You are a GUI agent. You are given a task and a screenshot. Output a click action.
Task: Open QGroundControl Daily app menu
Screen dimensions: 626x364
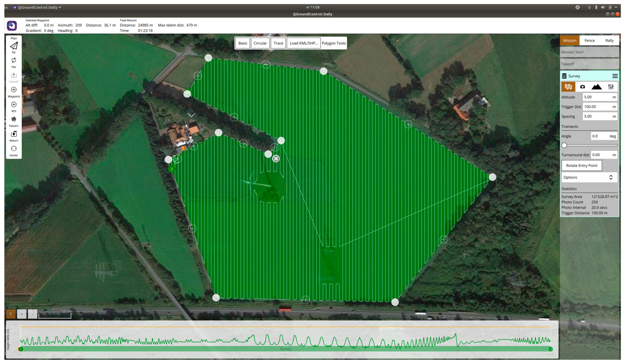tap(37, 7)
